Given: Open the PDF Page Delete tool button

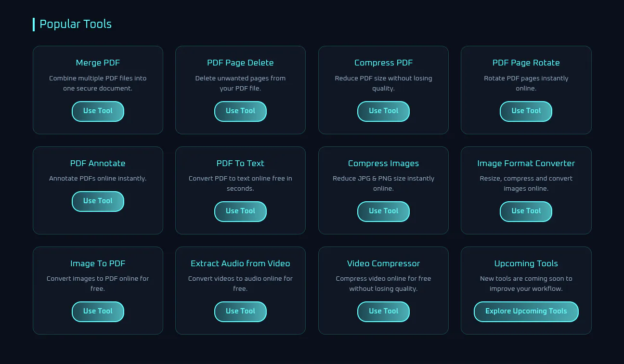Looking at the screenshot, I should (x=240, y=111).
